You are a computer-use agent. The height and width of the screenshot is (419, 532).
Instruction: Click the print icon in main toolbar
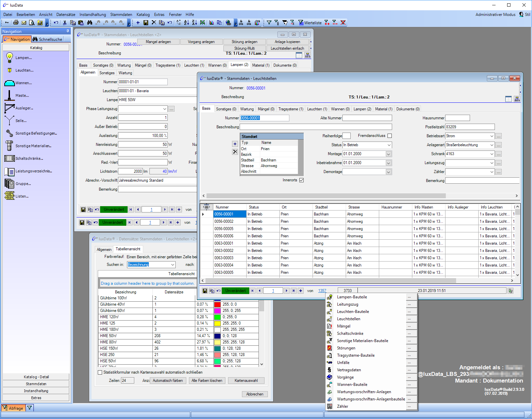[16, 23]
